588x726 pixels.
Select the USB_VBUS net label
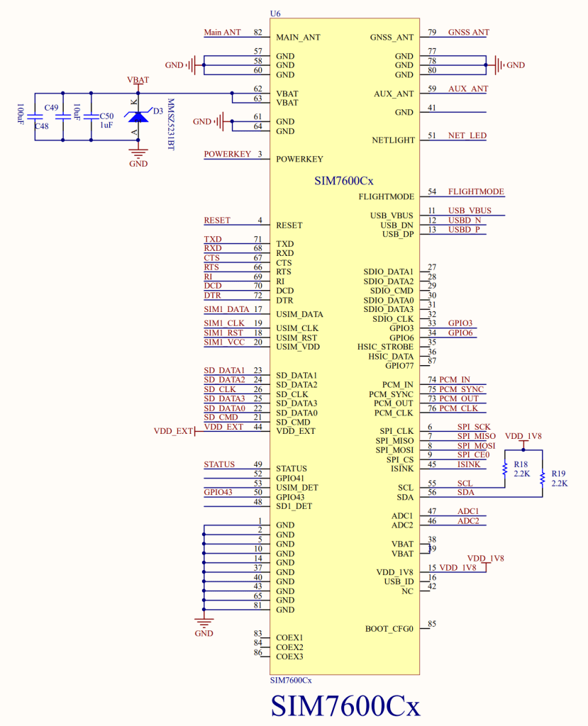[x=470, y=211]
